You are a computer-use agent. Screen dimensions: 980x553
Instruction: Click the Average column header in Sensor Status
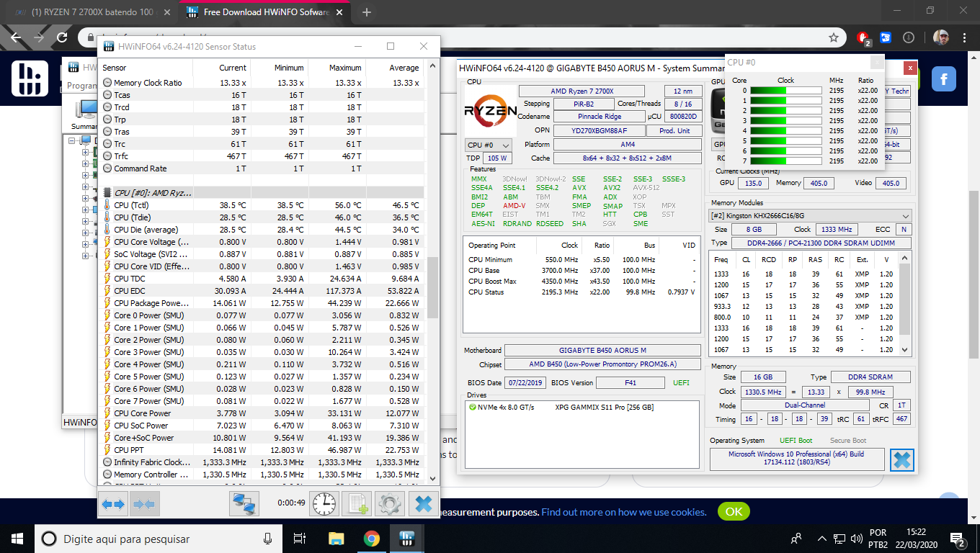click(404, 68)
